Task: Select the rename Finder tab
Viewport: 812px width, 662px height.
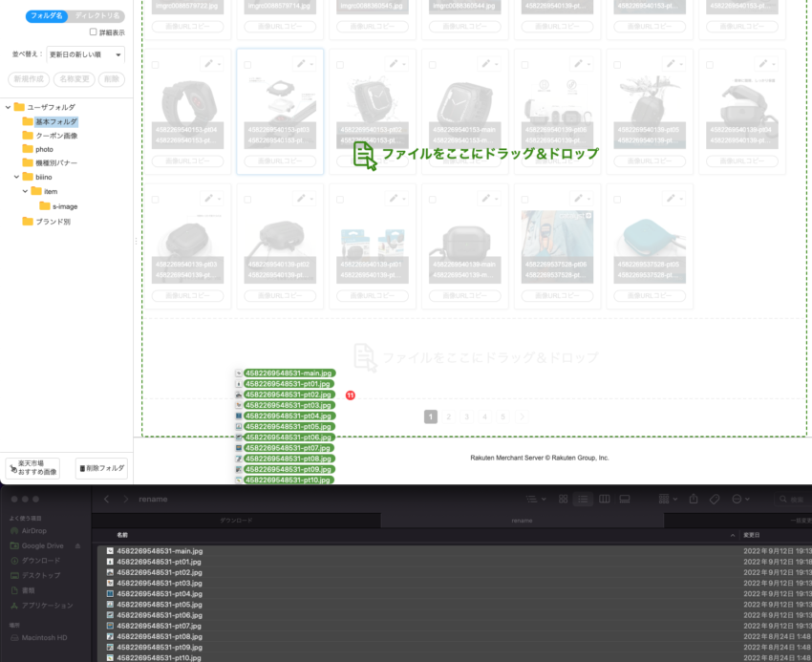Action: (522, 521)
